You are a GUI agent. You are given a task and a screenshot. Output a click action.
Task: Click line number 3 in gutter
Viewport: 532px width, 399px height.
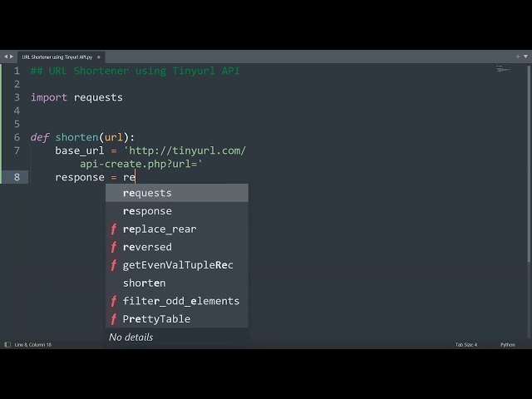click(17, 97)
